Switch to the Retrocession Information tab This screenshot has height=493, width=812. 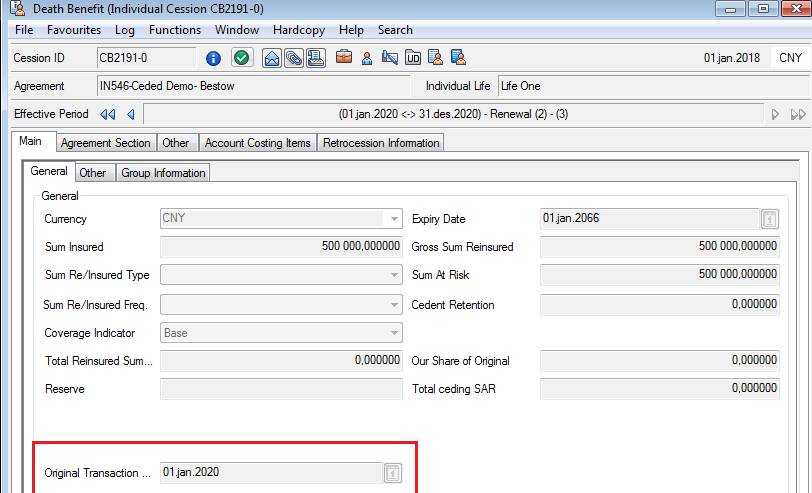coord(380,143)
